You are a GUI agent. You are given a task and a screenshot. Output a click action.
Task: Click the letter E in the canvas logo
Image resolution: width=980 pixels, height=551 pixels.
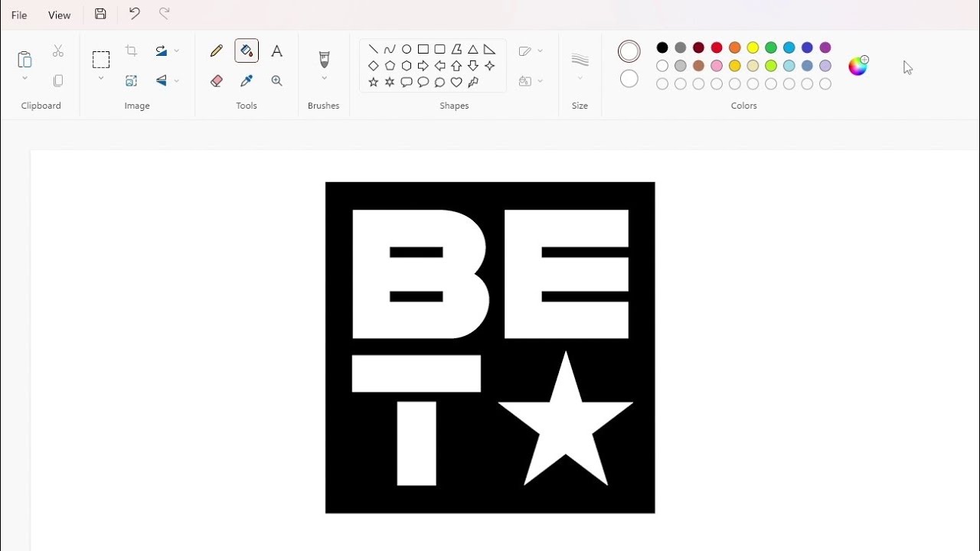(567, 274)
